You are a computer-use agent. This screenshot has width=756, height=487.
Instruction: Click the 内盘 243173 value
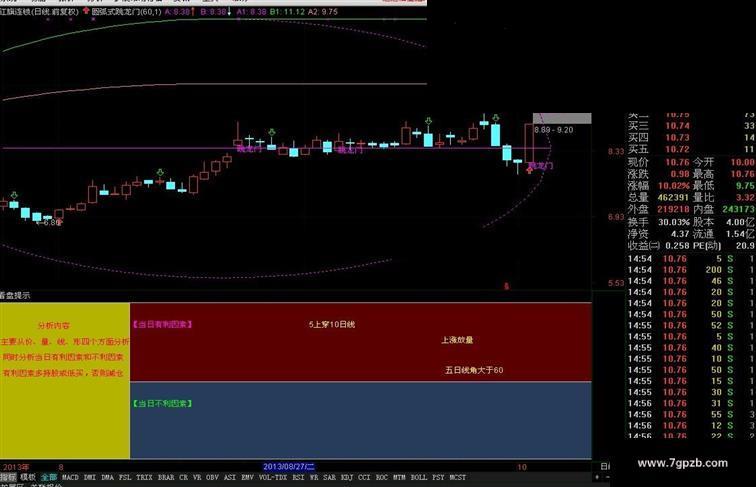[x=739, y=209]
